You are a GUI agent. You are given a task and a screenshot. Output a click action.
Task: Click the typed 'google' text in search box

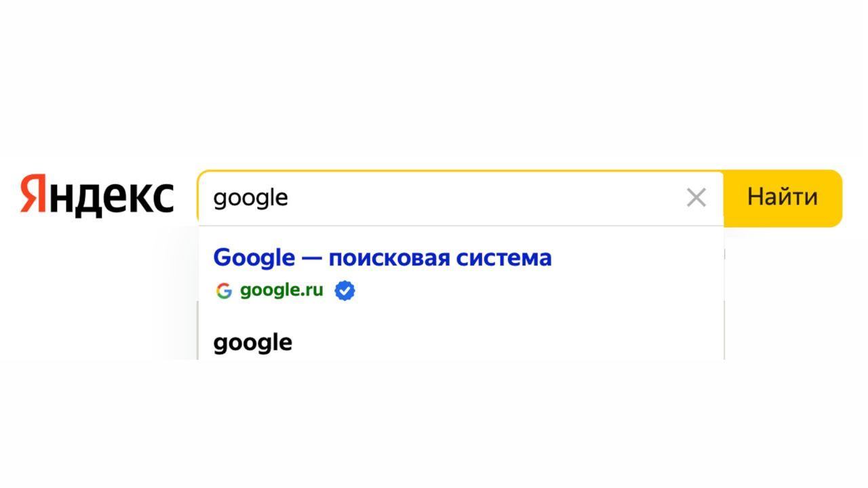(x=250, y=199)
